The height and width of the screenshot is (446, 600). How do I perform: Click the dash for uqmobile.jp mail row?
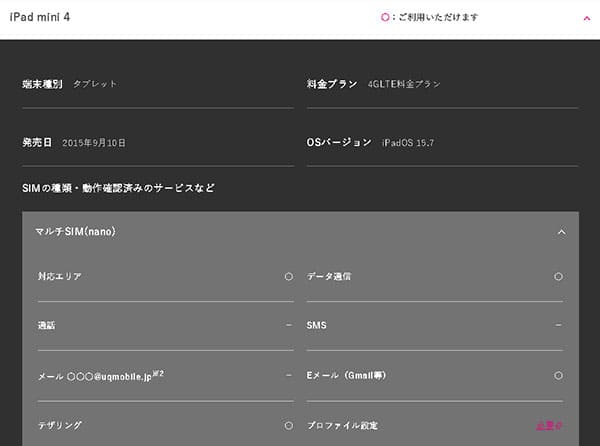click(289, 375)
